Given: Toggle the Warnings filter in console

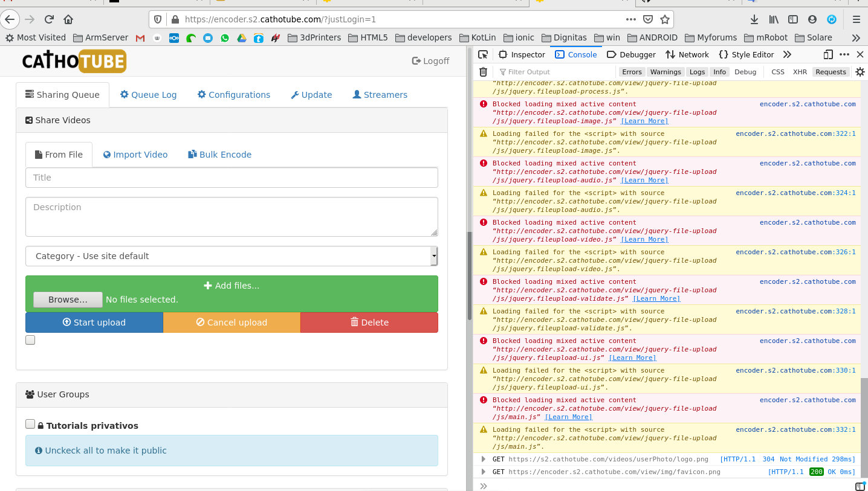Looking at the screenshot, I should point(665,71).
